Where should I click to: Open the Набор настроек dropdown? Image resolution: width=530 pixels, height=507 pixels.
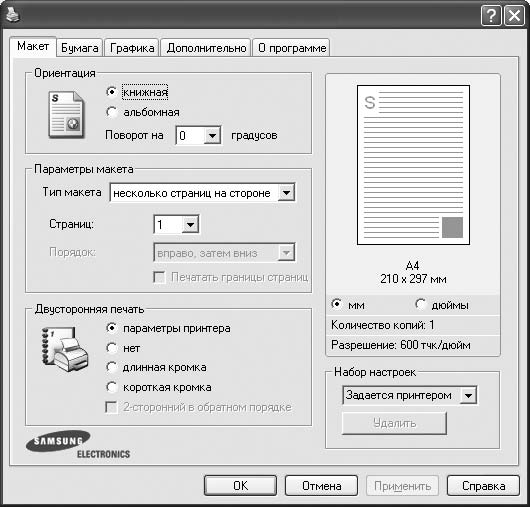coord(410,395)
